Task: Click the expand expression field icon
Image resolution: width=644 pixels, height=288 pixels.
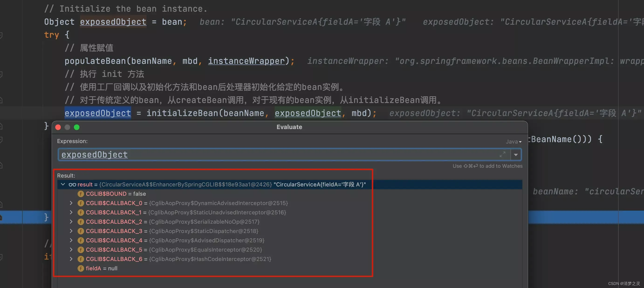Action: pos(502,154)
